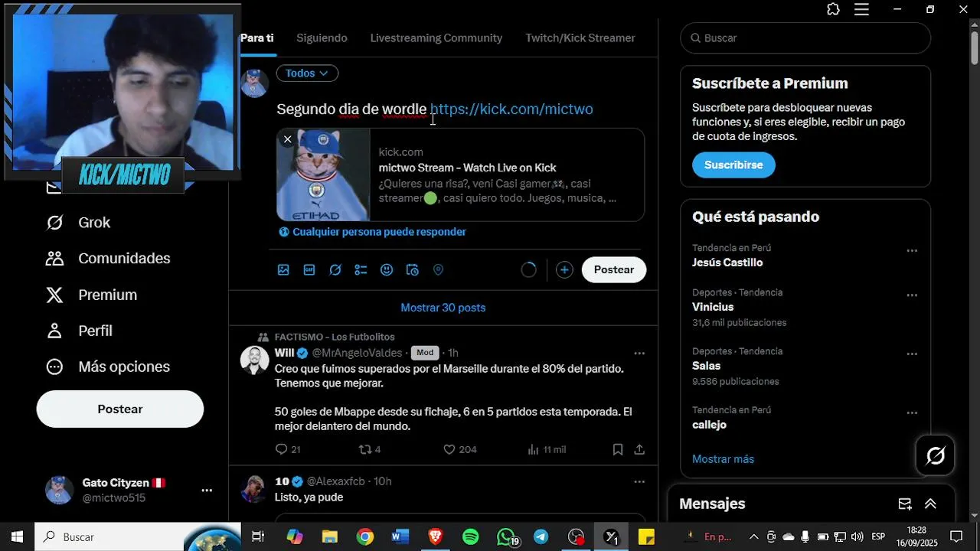Open kick.com link preview thumbnail
This screenshot has height=551, width=980.
[323, 175]
